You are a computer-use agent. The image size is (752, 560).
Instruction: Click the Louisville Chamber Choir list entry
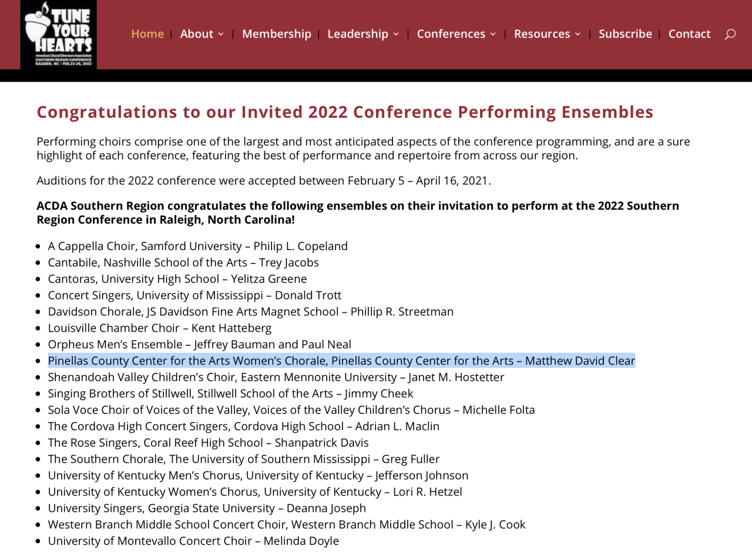point(160,328)
